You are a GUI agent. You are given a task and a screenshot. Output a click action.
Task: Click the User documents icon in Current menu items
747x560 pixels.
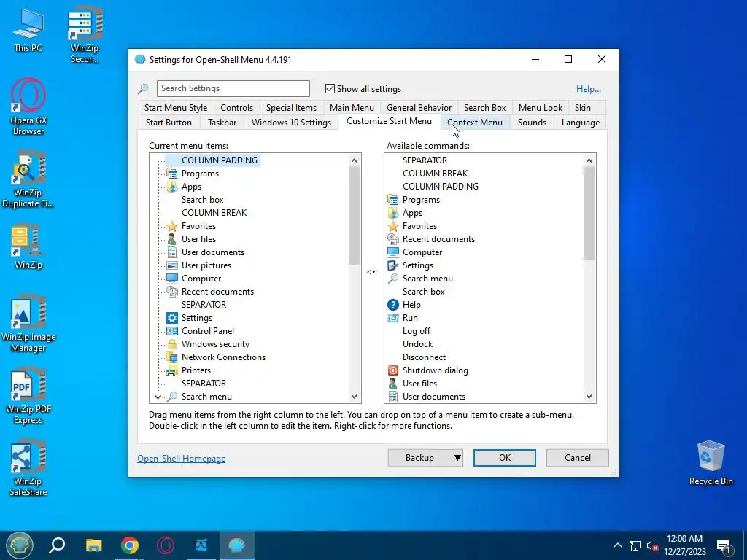(x=172, y=252)
